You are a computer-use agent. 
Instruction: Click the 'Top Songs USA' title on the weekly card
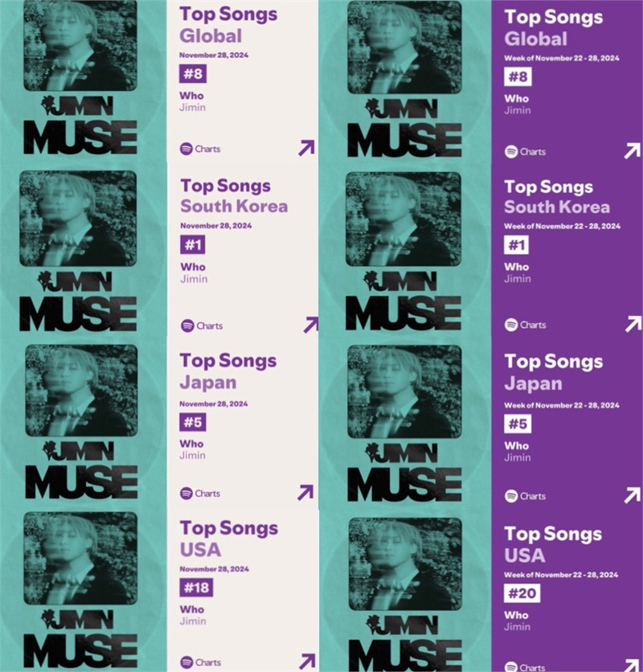point(553,544)
